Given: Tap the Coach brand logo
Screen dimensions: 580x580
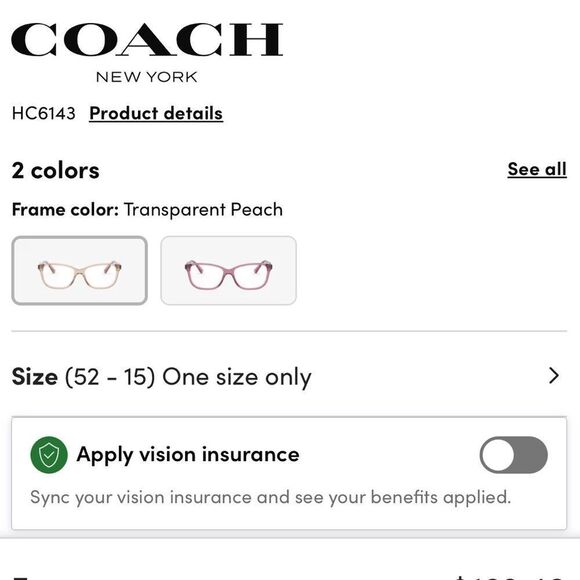Looking at the screenshot, I should pos(147,53).
